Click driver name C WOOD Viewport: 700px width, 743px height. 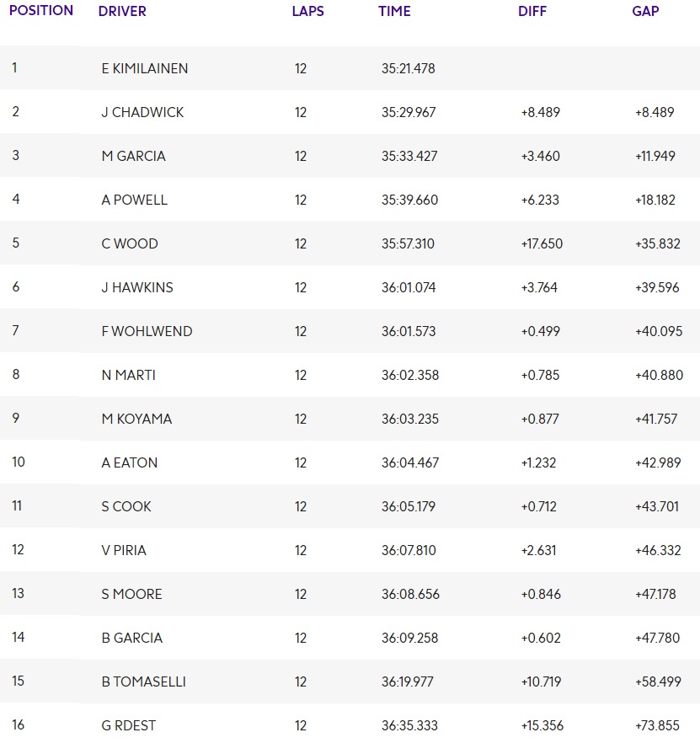[130, 243]
